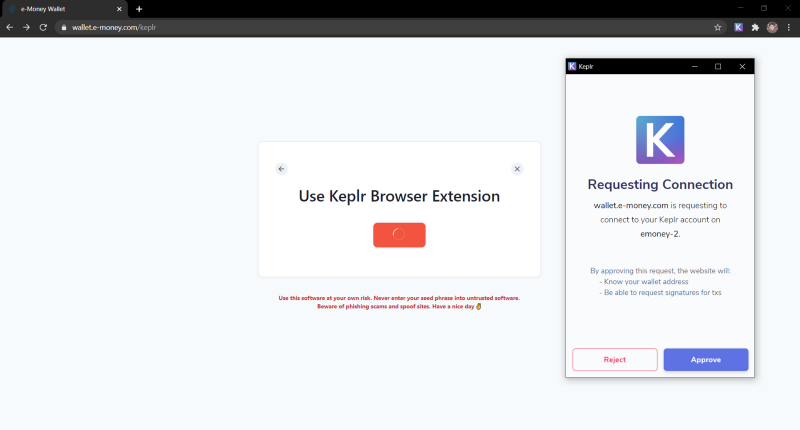Viewport: 800px width, 430px height.
Task: Click the address bar URL field
Action: pyautogui.click(x=388, y=28)
